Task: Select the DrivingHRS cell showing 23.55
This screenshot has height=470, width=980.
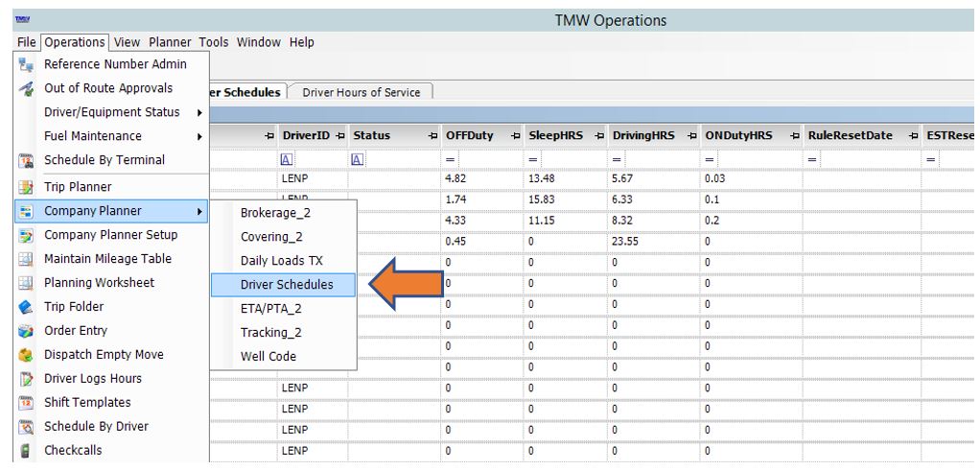Action: [654, 242]
